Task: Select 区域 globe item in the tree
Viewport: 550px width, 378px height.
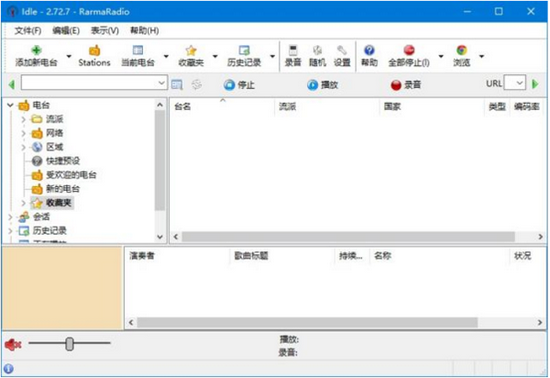Action: pos(54,147)
